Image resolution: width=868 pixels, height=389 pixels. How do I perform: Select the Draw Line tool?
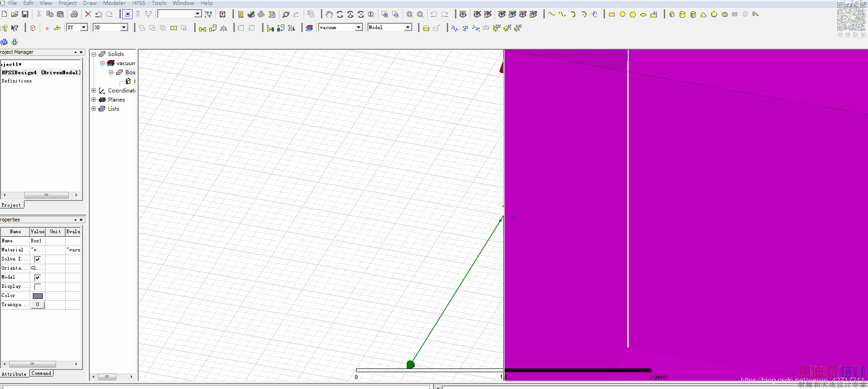(x=552, y=15)
